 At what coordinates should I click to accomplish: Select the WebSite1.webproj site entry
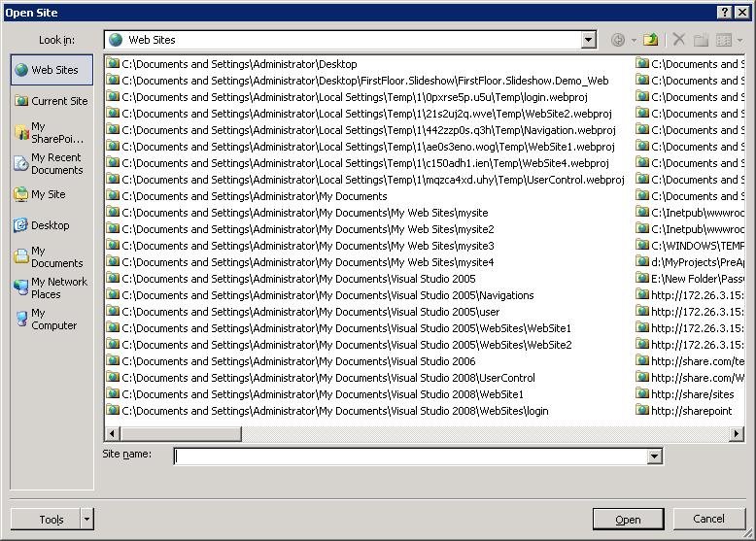[361, 147]
